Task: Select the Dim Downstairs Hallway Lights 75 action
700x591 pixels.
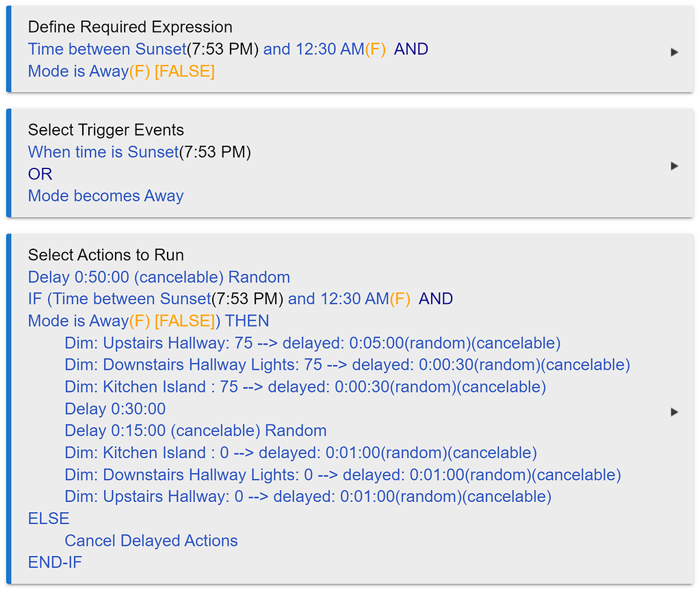Action: click(x=347, y=365)
